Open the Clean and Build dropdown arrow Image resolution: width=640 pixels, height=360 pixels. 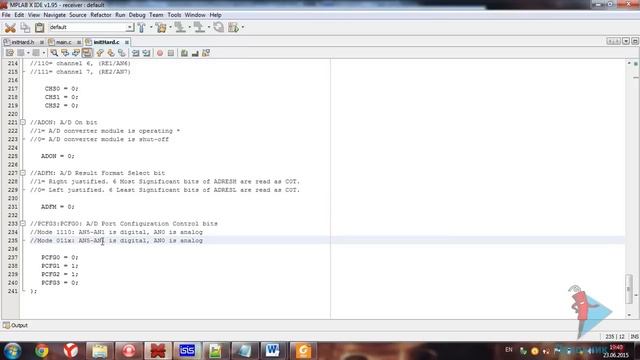pyautogui.click(x=170, y=27)
